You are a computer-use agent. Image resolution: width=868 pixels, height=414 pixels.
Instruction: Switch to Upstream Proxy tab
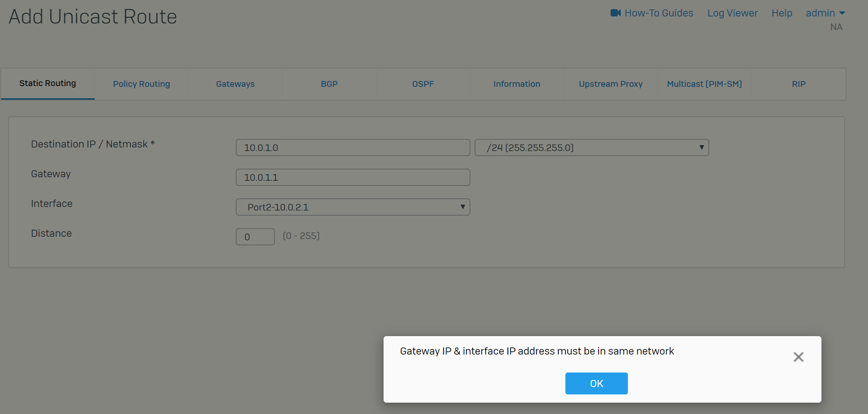[611, 84]
